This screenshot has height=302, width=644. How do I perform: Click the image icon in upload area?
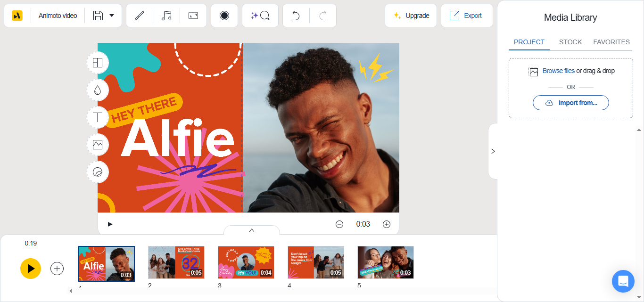[533, 72]
